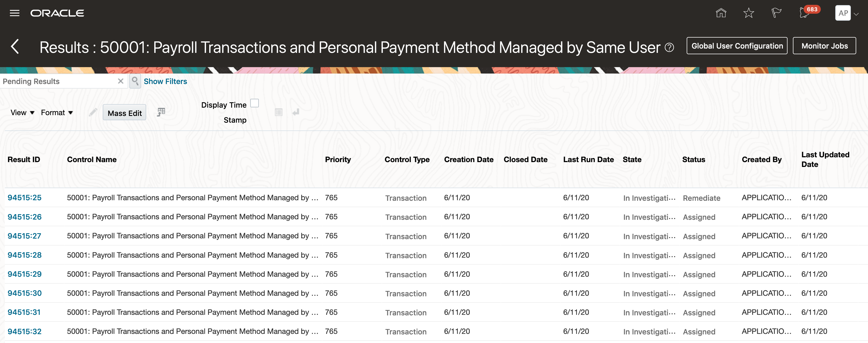This screenshot has height=343, width=868.
Task: Click the help question mark icon
Action: [x=669, y=48]
